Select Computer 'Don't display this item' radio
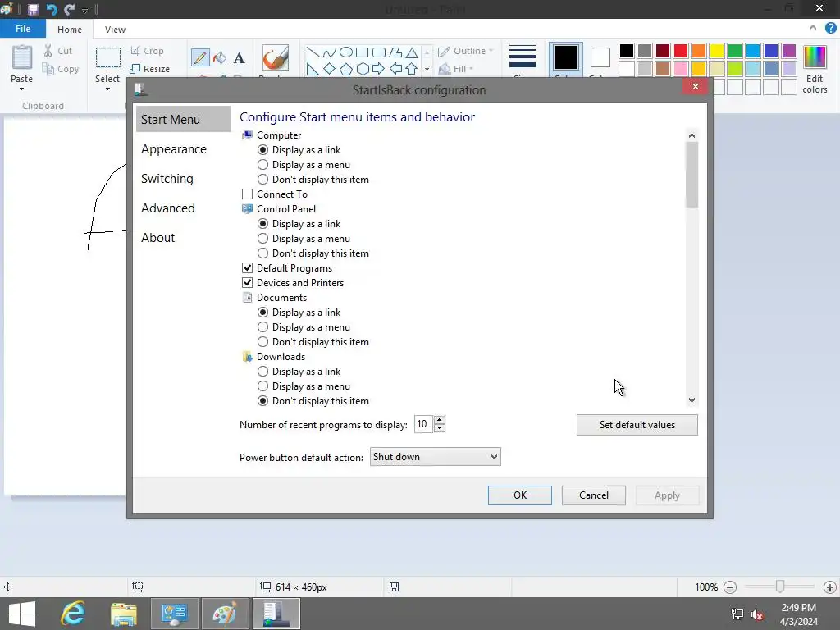This screenshot has width=840, height=630. (262, 180)
